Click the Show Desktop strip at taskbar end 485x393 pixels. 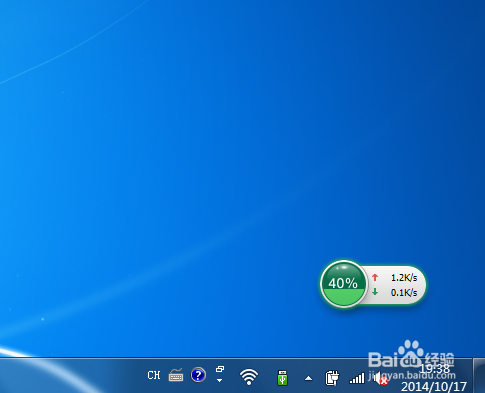pos(479,376)
